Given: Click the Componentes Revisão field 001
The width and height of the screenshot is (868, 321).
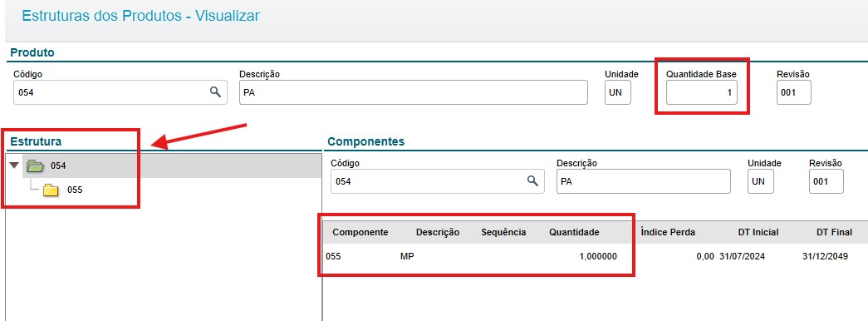Looking at the screenshot, I should (826, 180).
